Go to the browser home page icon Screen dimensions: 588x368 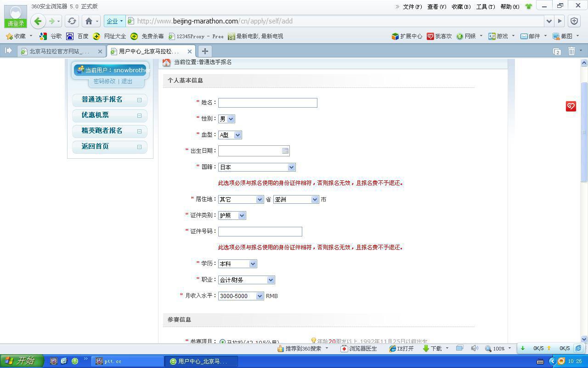tap(89, 21)
